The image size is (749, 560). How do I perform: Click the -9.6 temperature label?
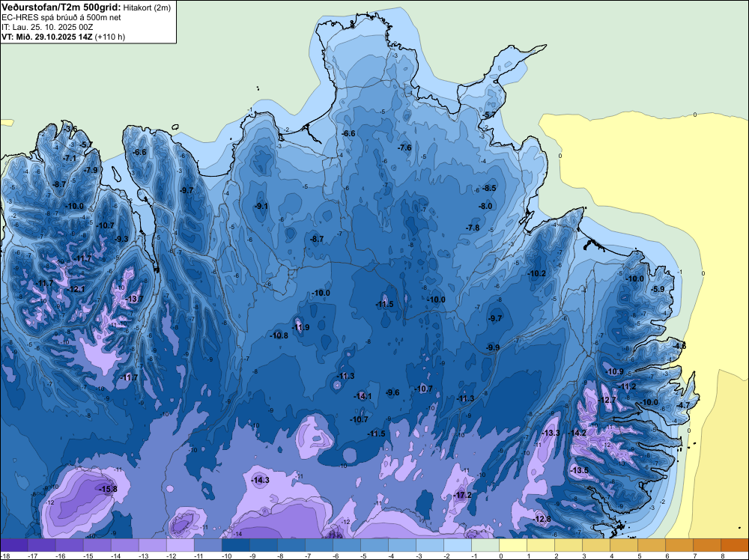(x=392, y=392)
